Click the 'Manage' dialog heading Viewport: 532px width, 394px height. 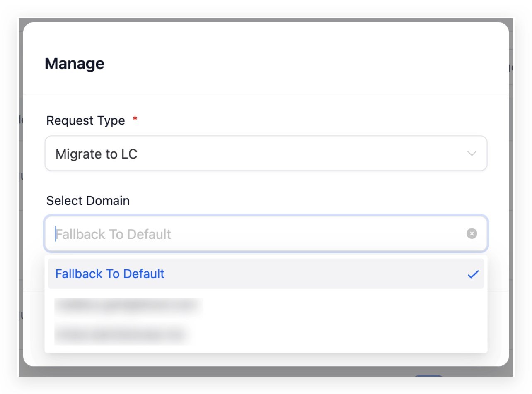(75, 64)
